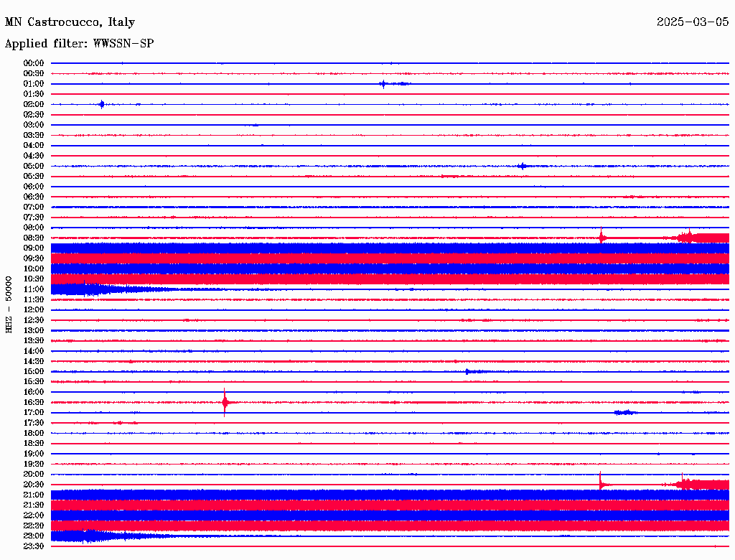This screenshot has width=735, height=560.
Task: Click the 01:00 time label
Action: [33, 83]
